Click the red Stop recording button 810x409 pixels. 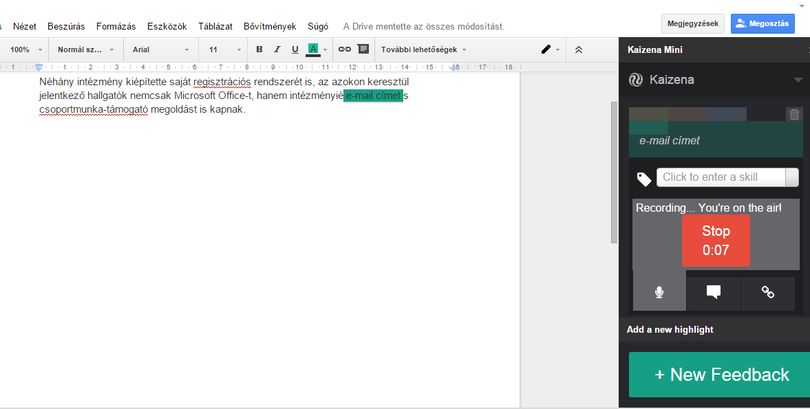(x=715, y=241)
